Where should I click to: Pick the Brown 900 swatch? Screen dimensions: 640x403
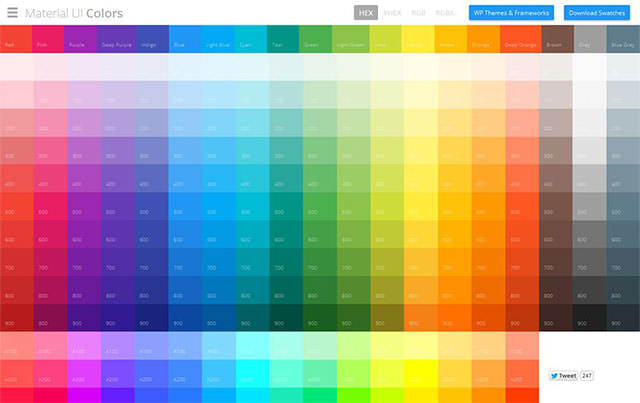click(x=556, y=318)
